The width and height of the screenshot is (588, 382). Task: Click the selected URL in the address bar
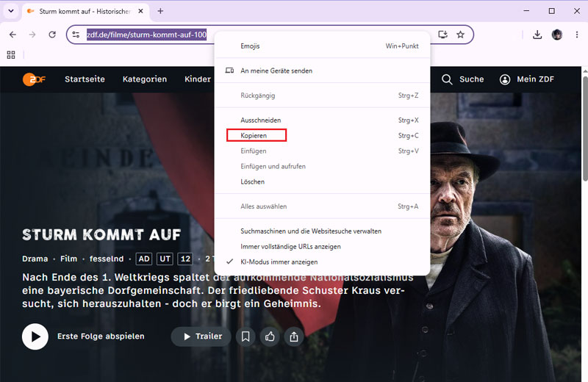(x=146, y=35)
